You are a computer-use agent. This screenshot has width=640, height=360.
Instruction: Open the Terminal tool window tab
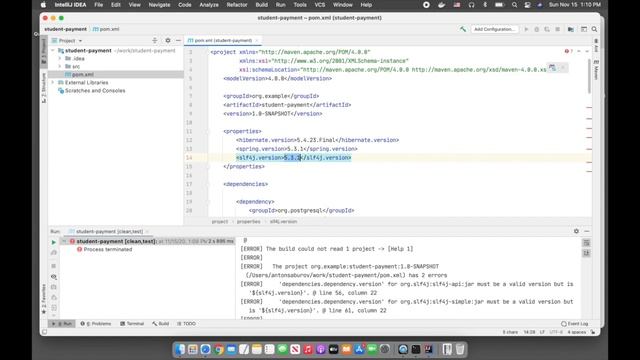pos(132,324)
